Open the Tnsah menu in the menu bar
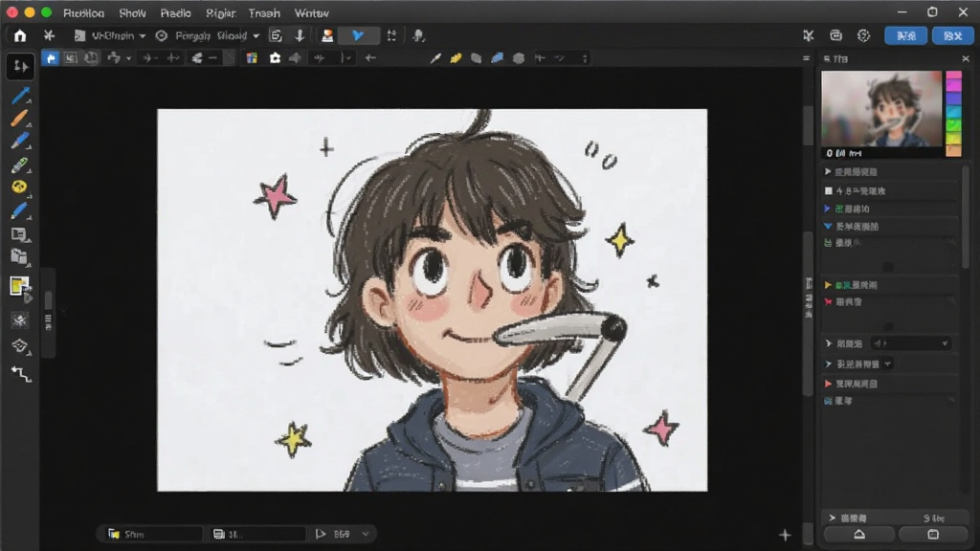 coord(264,13)
